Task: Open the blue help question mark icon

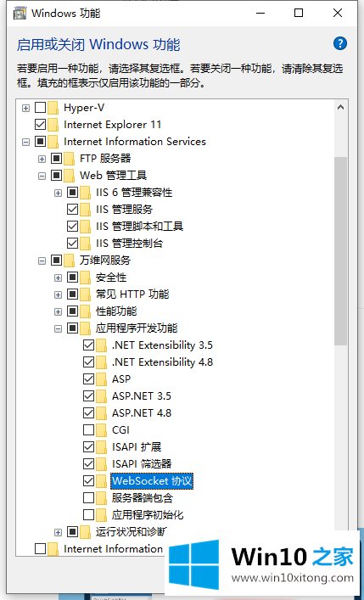Action: (340, 43)
